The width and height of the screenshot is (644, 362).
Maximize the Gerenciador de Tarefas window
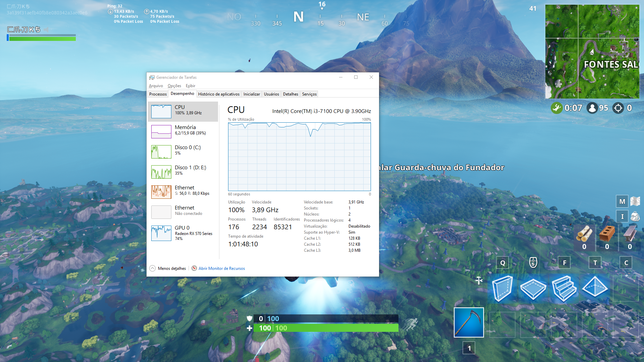[356, 77]
